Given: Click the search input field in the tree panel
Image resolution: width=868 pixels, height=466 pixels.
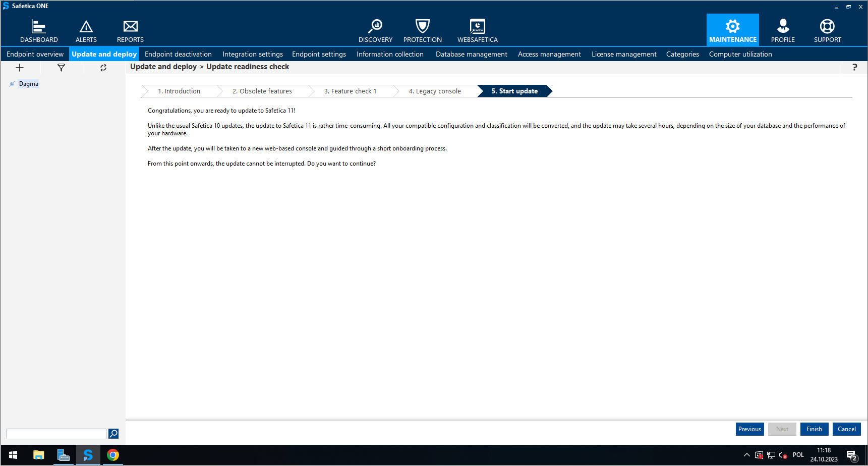Looking at the screenshot, I should 56,434.
